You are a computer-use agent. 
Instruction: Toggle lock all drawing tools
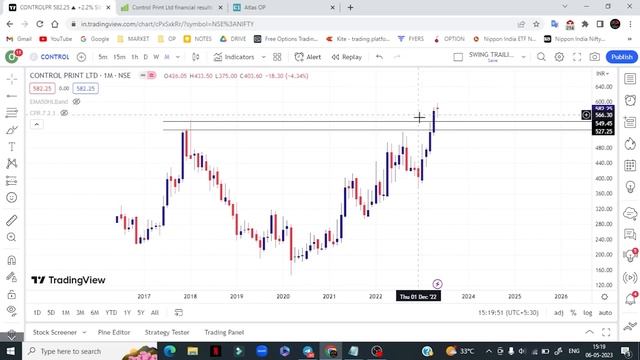11,294
